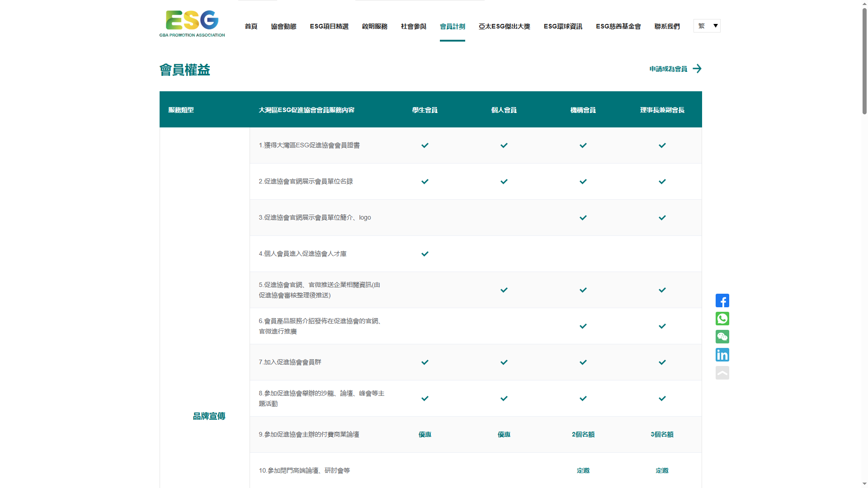Open the 協會動態 menu item

283,26
